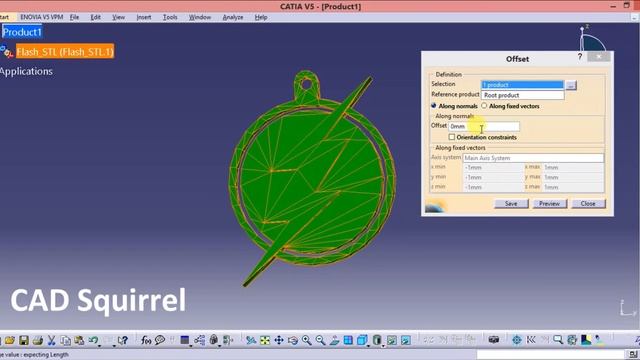640x360 pixels.
Task: Click the product icon beside Flash_STL
Action: tap(7, 52)
